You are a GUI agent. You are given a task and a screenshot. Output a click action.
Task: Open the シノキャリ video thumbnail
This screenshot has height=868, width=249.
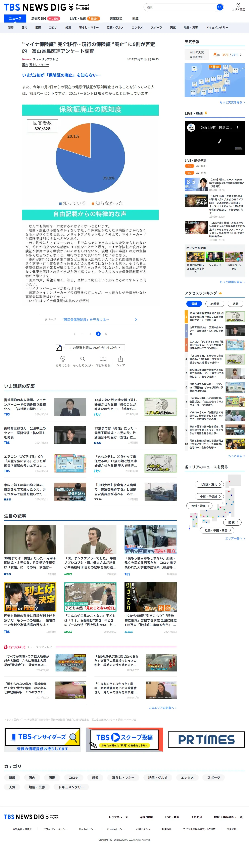(x=215, y=256)
